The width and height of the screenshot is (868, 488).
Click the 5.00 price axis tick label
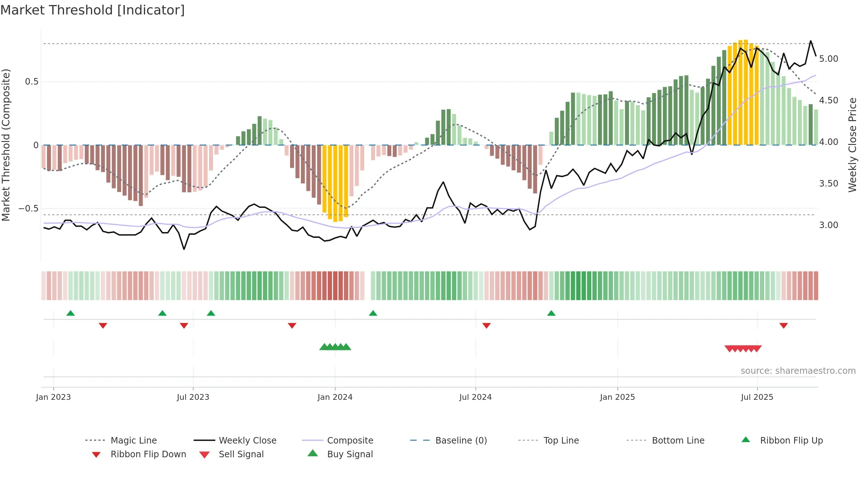(829, 59)
